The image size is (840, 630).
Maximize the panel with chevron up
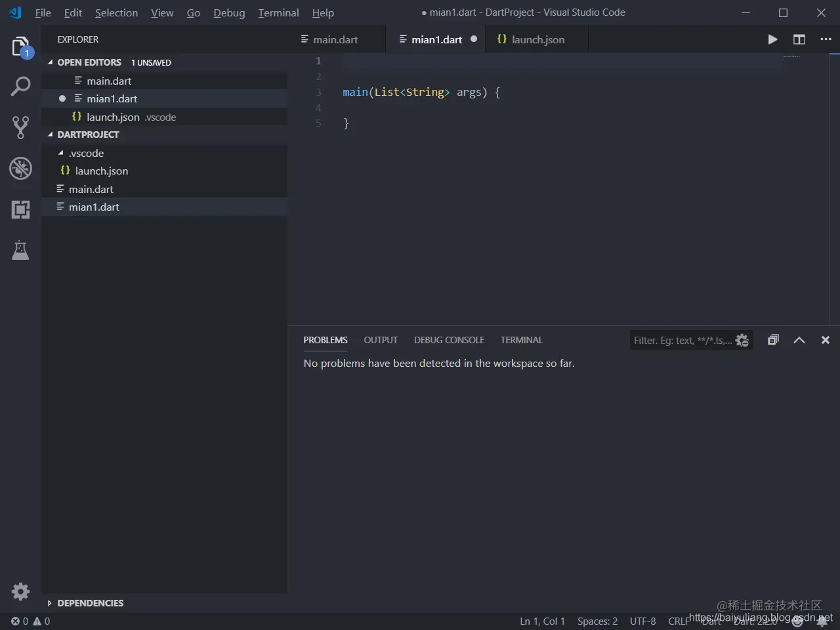799,340
